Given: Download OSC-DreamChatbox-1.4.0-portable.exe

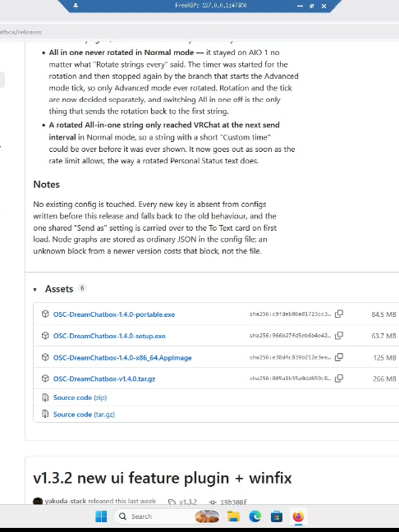Looking at the screenshot, I should click(x=114, y=314).
